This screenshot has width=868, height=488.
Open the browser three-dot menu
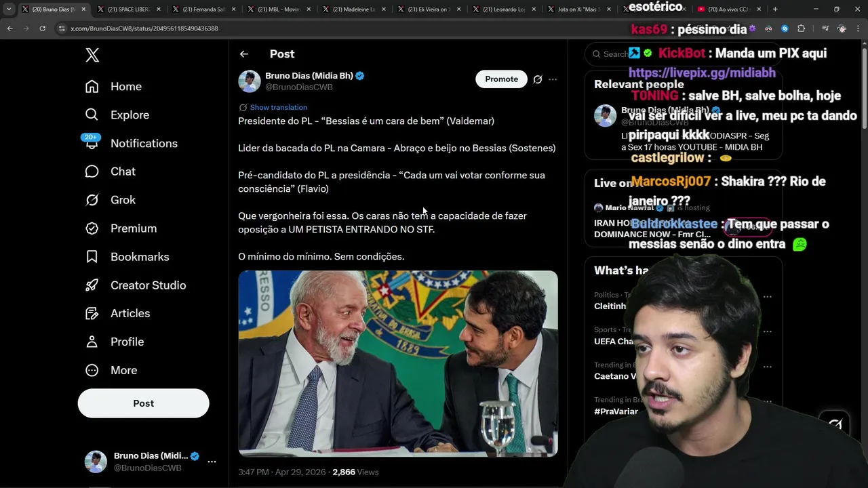(x=859, y=28)
